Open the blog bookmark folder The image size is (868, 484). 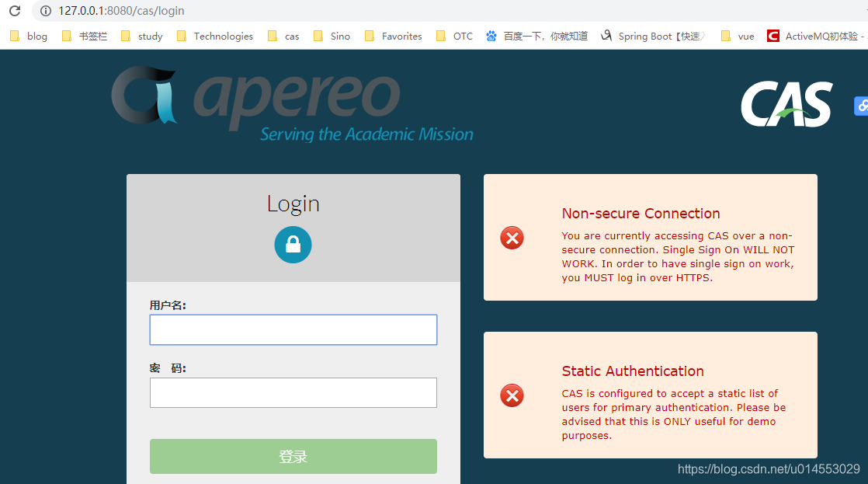coord(30,36)
